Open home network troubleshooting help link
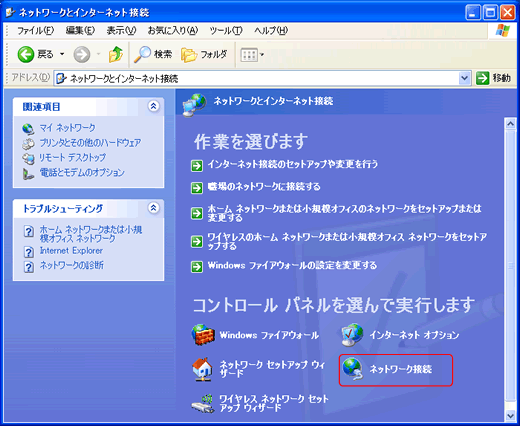 (91, 234)
